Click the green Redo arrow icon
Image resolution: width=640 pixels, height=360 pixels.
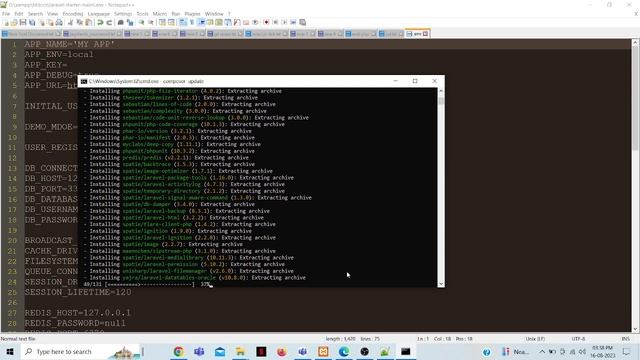click(109, 22)
